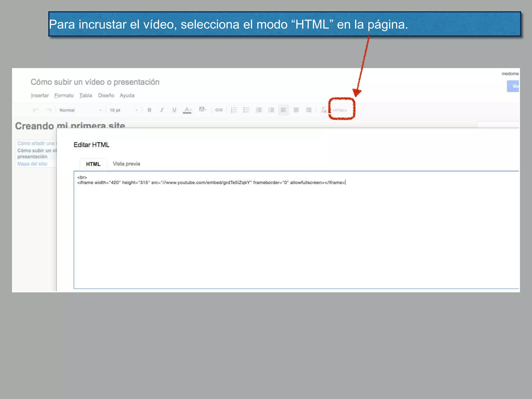Click the iframe code line text
Viewport: 532px width, 399px height.
[211, 182]
